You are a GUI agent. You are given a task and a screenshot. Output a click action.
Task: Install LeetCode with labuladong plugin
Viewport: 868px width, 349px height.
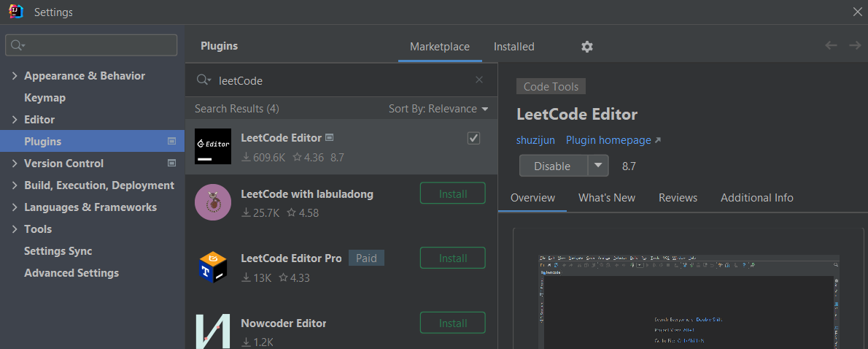(x=453, y=193)
